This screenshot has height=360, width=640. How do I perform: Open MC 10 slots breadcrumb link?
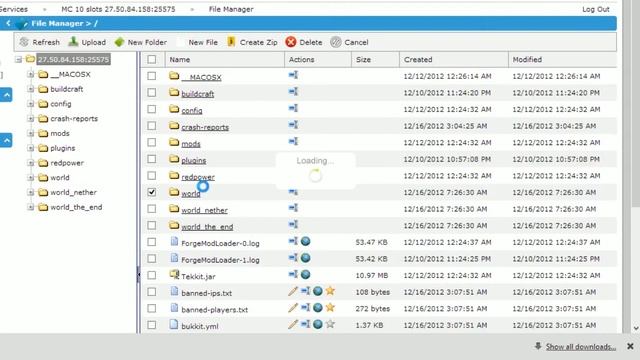[x=118, y=9]
